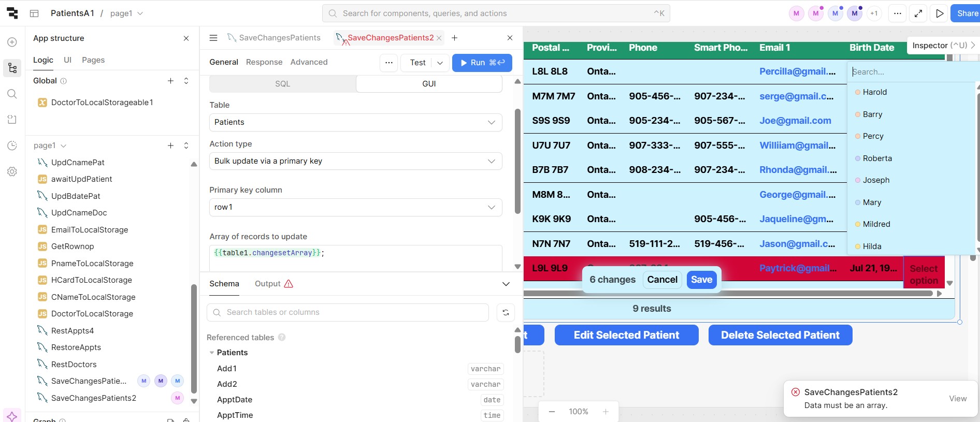Click the Save button for 6 changes
The width and height of the screenshot is (980, 422).
click(701, 280)
